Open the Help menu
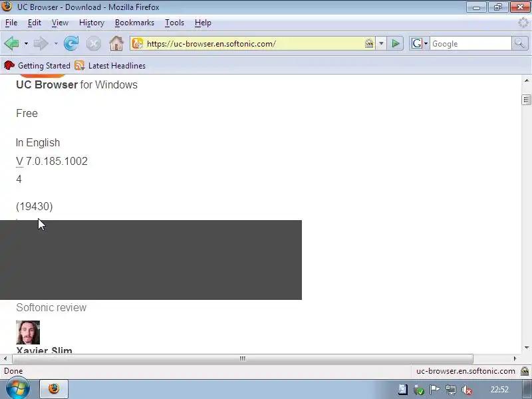 coord(203,23)
